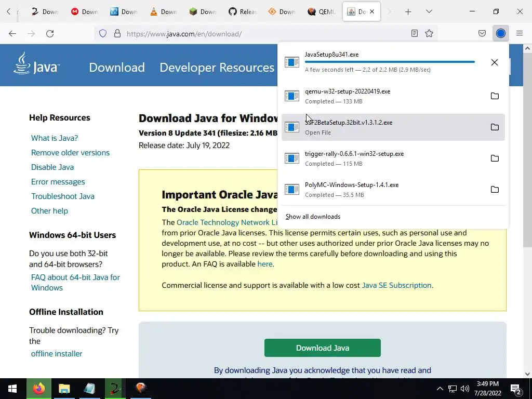Open SSF2BetaSetup.32bit.v1.3.1.2.exe download entry

pyautogui.click(x=393, y=127)
